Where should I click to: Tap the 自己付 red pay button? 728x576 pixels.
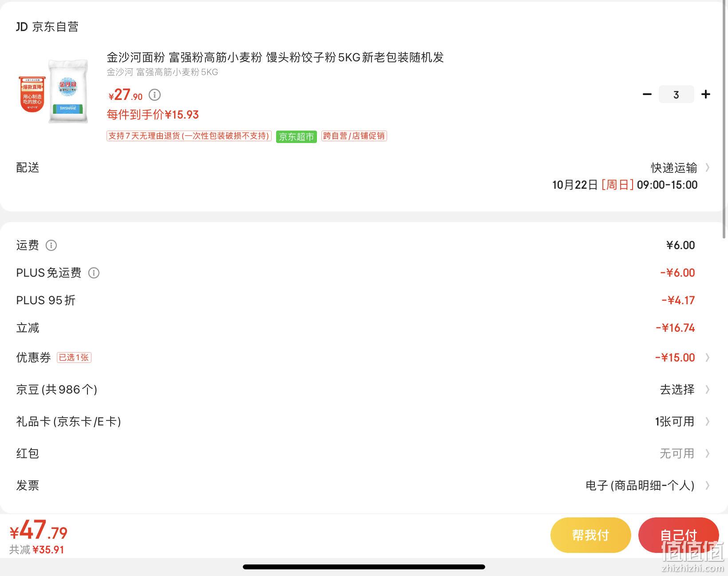pos(678,535)
